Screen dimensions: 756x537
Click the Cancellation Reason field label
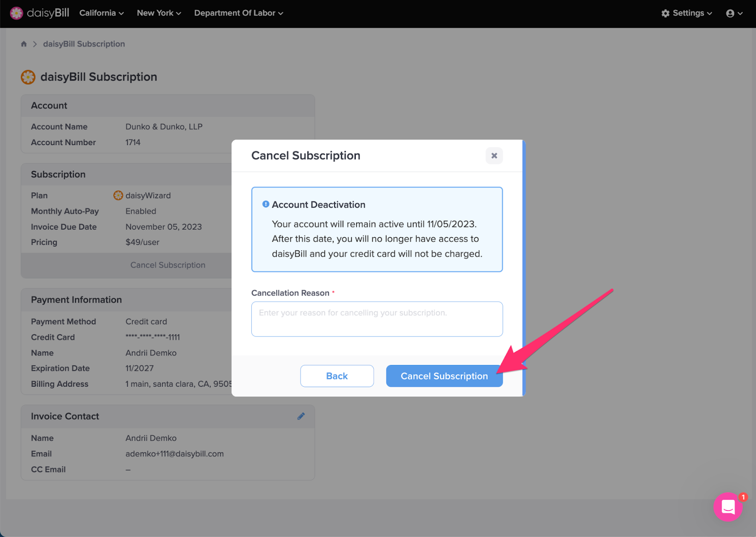point(290,293)
